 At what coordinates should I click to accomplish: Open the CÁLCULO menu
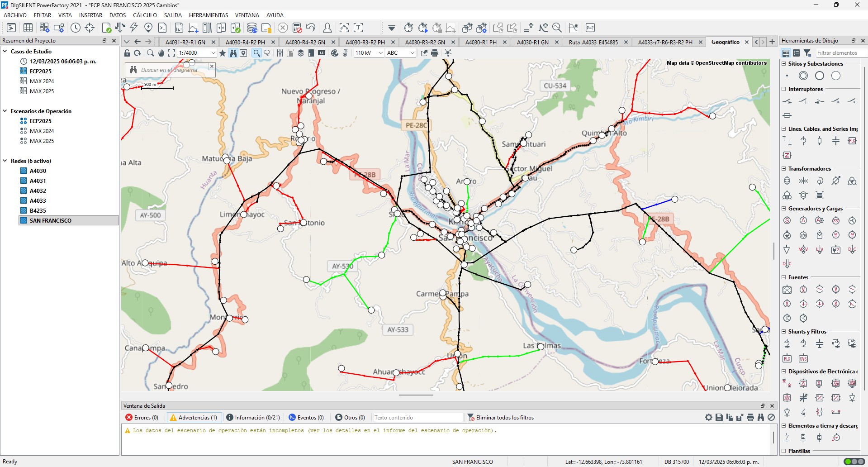[145, 15]
